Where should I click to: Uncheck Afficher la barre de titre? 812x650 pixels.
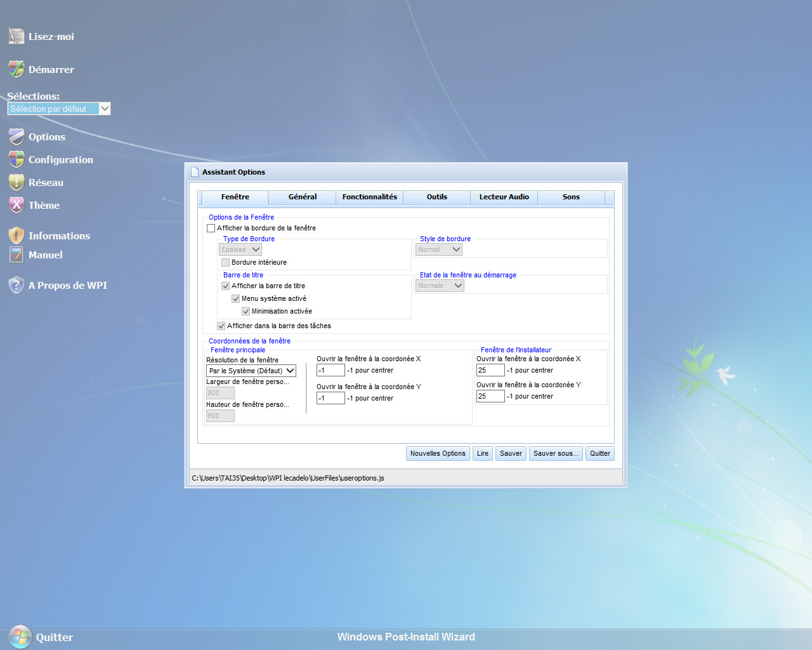225,286
